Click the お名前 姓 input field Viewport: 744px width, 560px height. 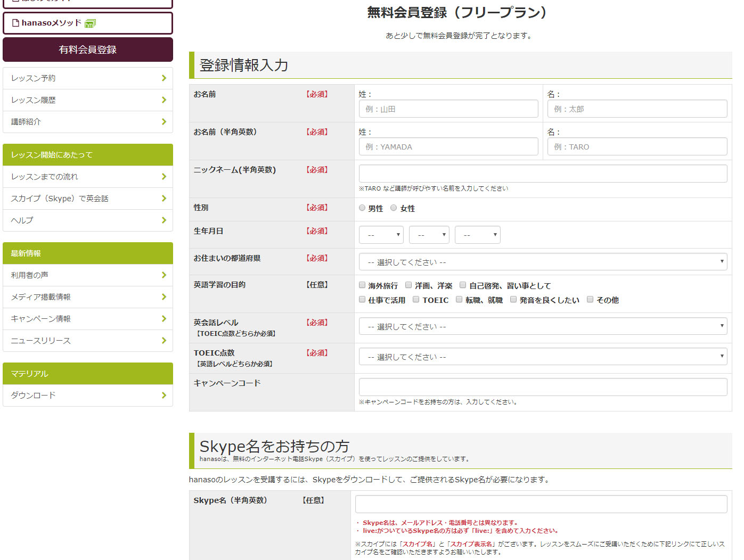(x=448, y=109)
